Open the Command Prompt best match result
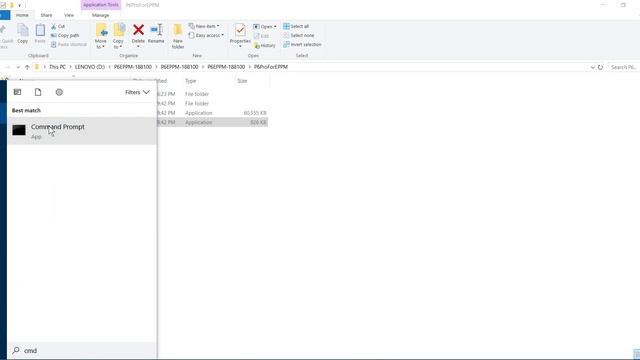640x360 pixels. click(82, 131)
